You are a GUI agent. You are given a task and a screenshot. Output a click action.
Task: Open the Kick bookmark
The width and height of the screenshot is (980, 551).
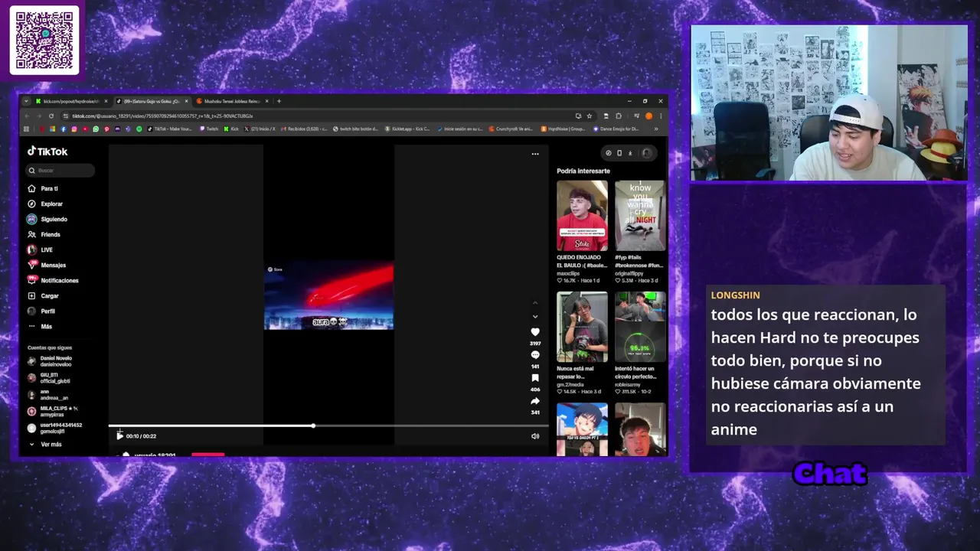click(231, 129)
